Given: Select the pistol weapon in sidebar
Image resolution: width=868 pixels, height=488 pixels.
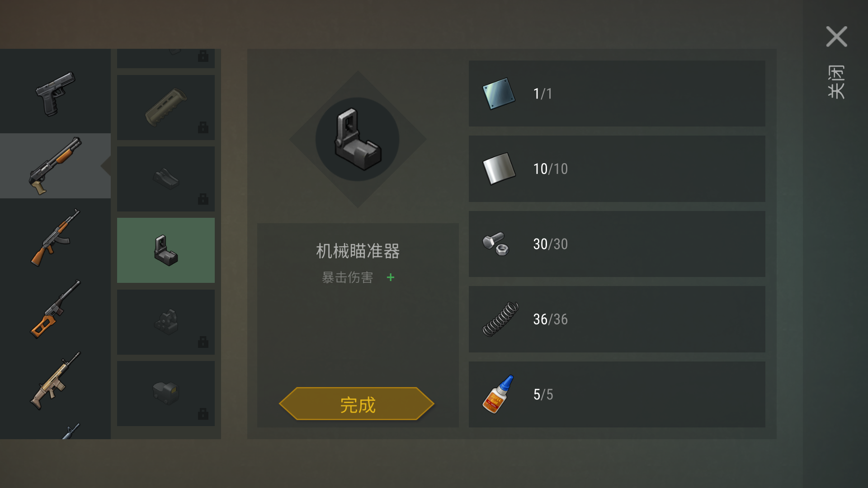Looking at the screenshot, I should point(55,94).
